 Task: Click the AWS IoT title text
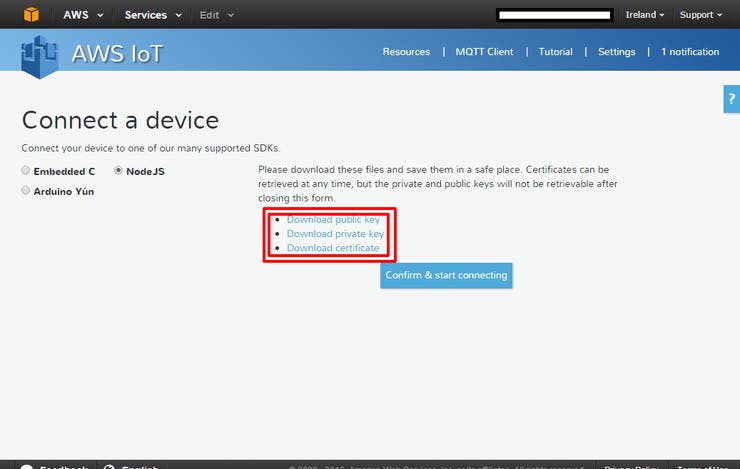(118, 53)
